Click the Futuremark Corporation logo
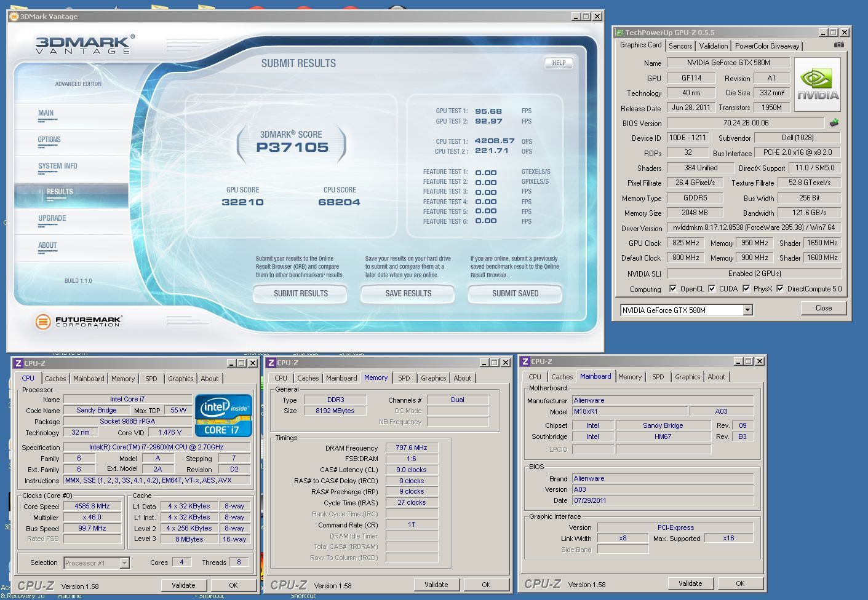The height and width of the screenshot is (600, 868). coord(78,321)
